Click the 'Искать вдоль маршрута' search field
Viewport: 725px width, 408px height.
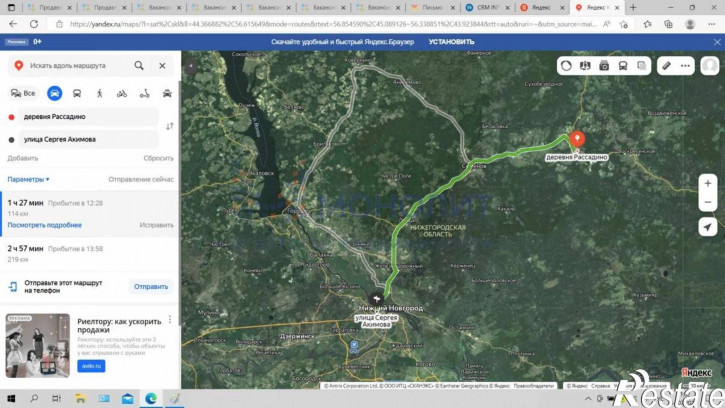(76, 66)
